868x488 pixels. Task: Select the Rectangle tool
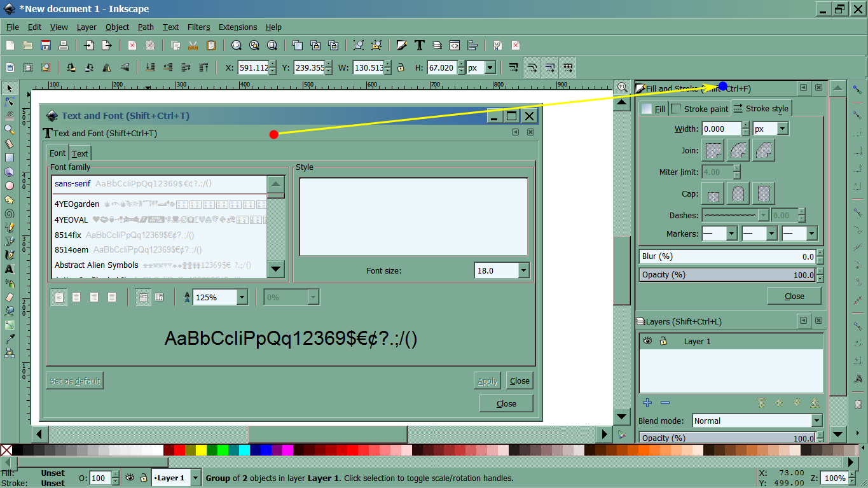point(10,157)
